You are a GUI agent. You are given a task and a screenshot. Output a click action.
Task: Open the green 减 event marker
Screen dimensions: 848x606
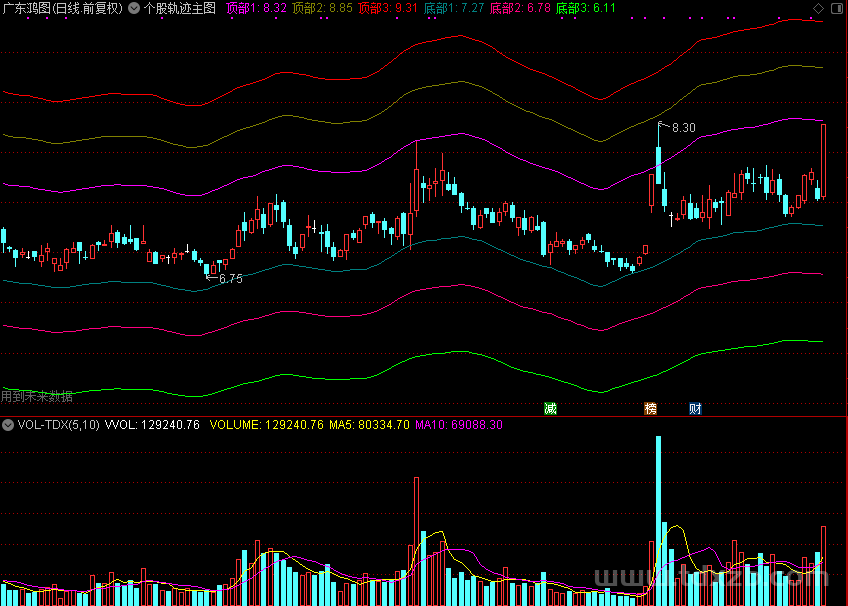tap(550, 409)
